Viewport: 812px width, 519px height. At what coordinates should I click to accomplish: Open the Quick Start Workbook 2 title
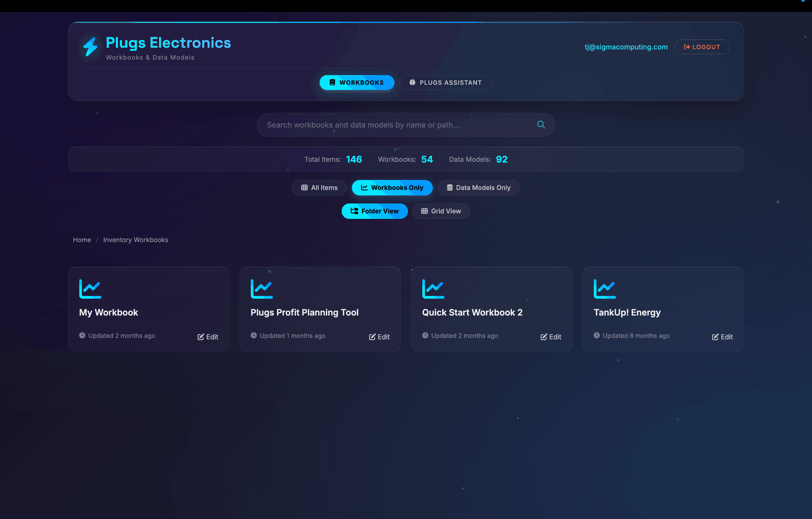click(x=472, y=313)
